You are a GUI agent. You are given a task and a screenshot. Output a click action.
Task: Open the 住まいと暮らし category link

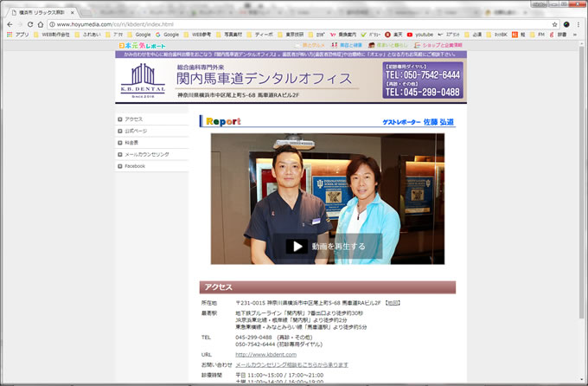coord(387,45)
